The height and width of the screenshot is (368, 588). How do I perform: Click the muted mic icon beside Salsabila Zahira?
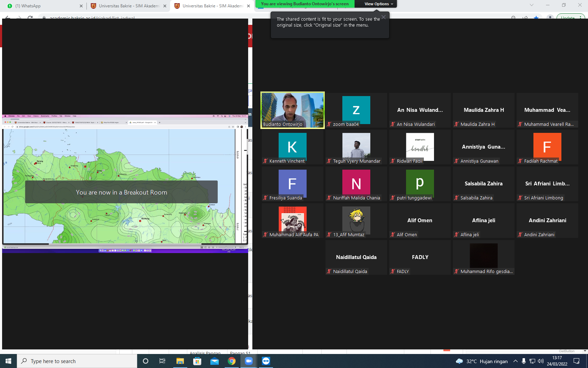[456, 198]
